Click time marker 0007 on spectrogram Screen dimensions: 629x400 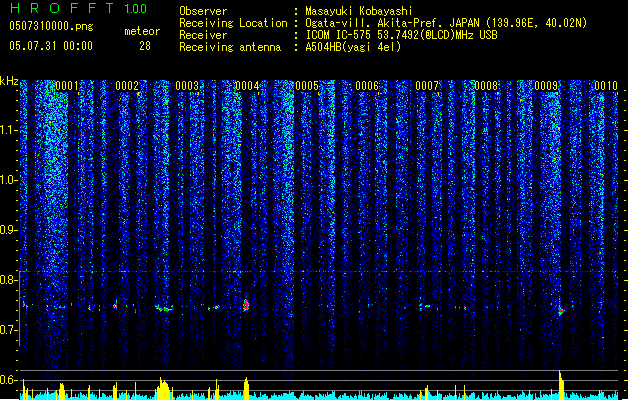pyautogui.click(x=427, y=86)
